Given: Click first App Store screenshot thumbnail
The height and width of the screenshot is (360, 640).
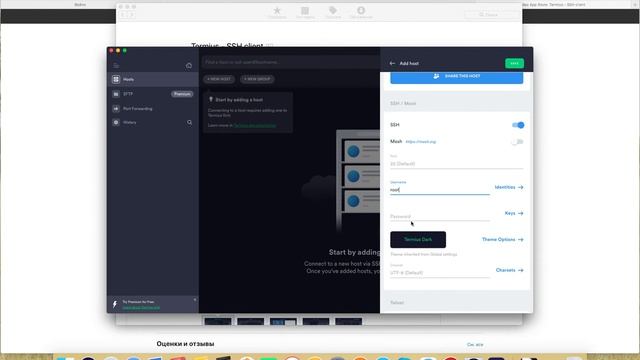Looking at the screenshot, I should [218, 322].
